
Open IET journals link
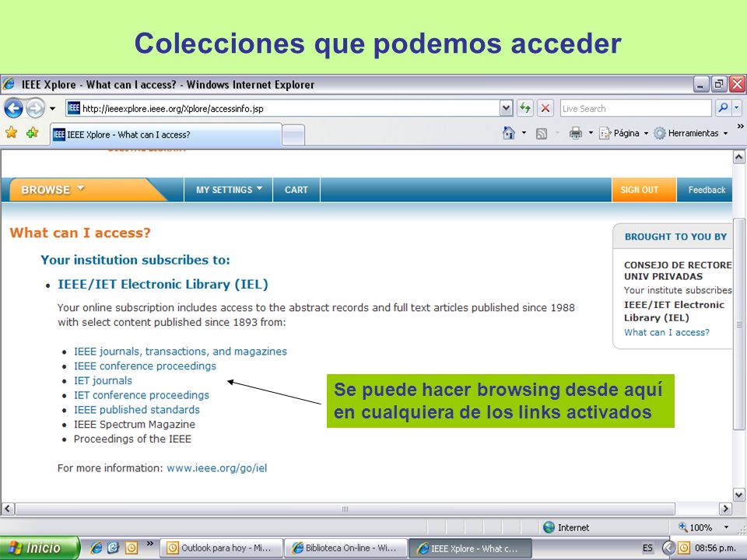tap(103, 380)
